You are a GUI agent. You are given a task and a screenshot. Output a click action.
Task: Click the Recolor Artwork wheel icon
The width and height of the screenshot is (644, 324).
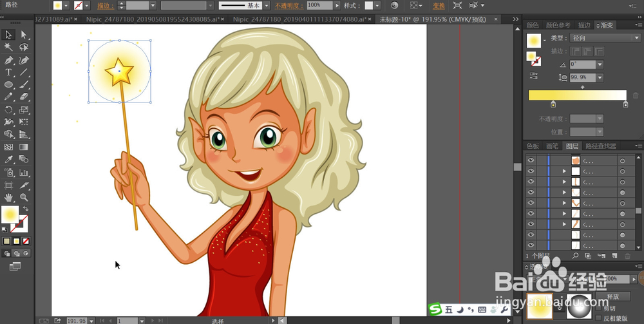click(x=394, y=5)
